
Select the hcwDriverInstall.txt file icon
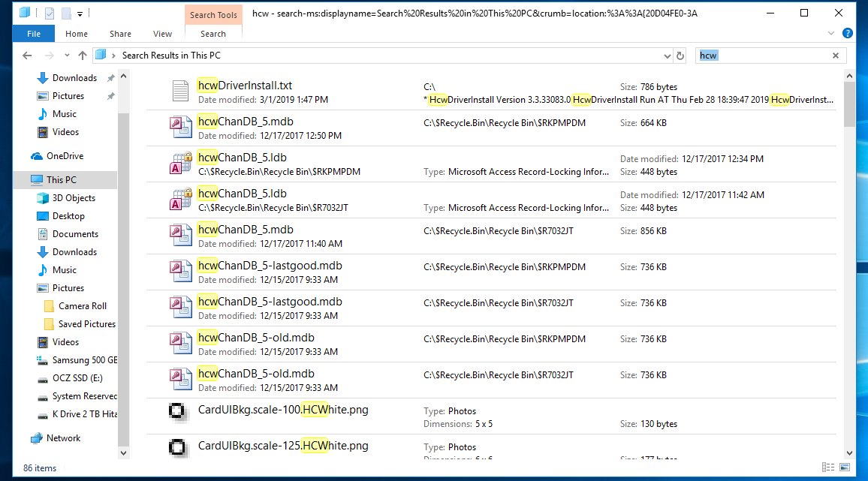(x=180, y=91)
